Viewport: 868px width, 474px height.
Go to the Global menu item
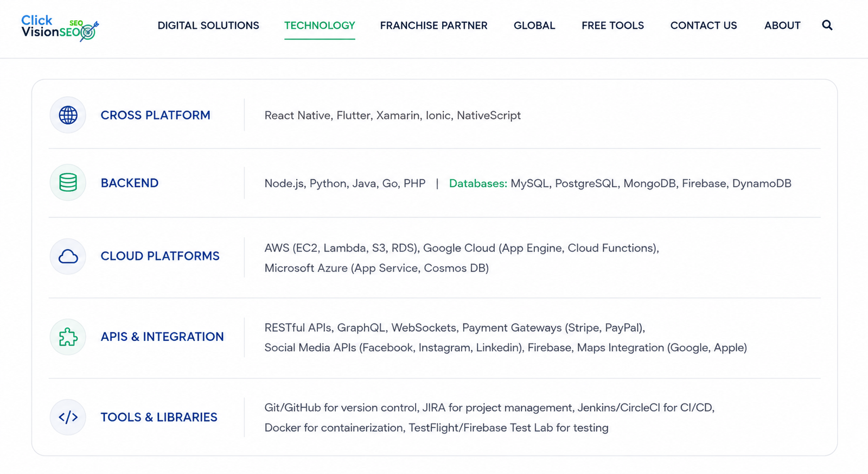(x=534, y=26)
